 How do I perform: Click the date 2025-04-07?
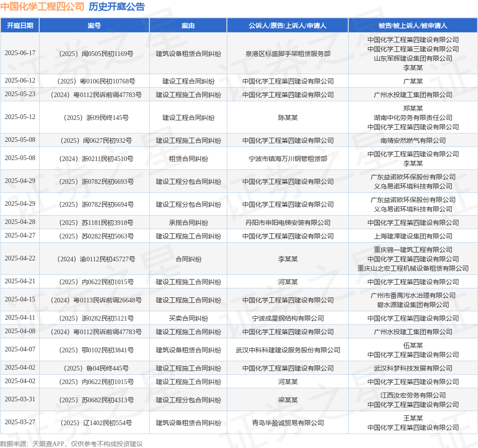pos(20,349)
